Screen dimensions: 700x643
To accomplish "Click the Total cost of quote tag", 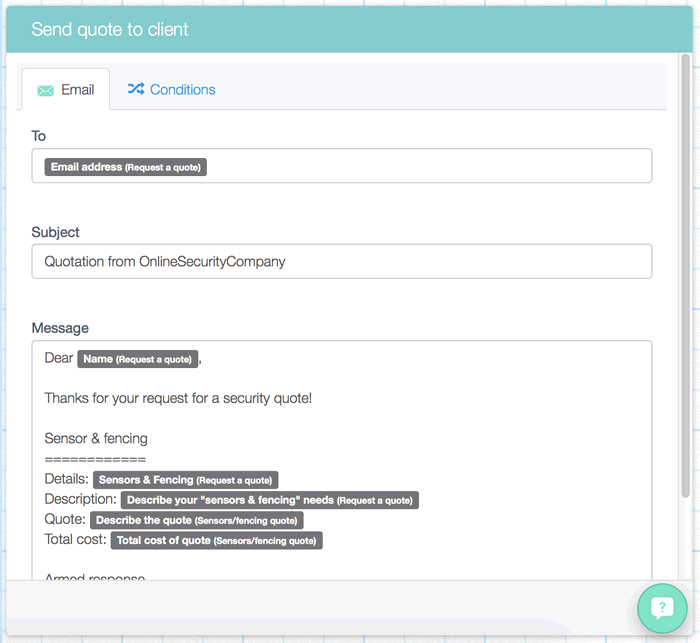I will pyautogui.click(x=217, y=540).
